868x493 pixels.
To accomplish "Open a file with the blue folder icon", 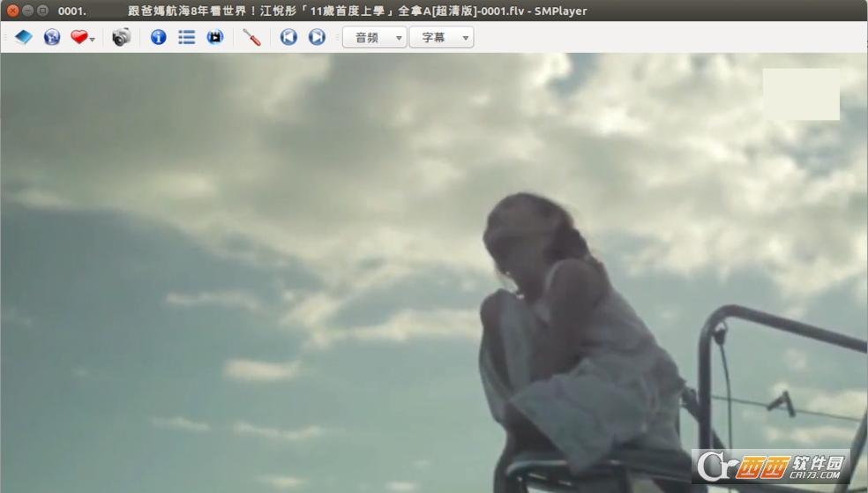I will tap(23, 37).
